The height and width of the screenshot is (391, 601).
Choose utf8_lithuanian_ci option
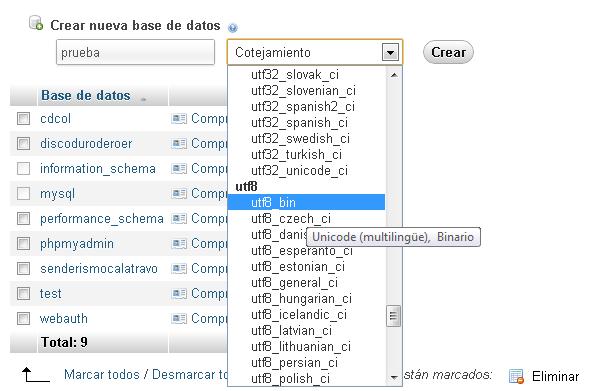[307, 347]
